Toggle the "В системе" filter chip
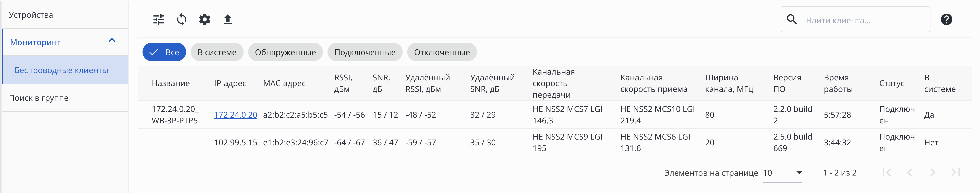 [217, 52]
